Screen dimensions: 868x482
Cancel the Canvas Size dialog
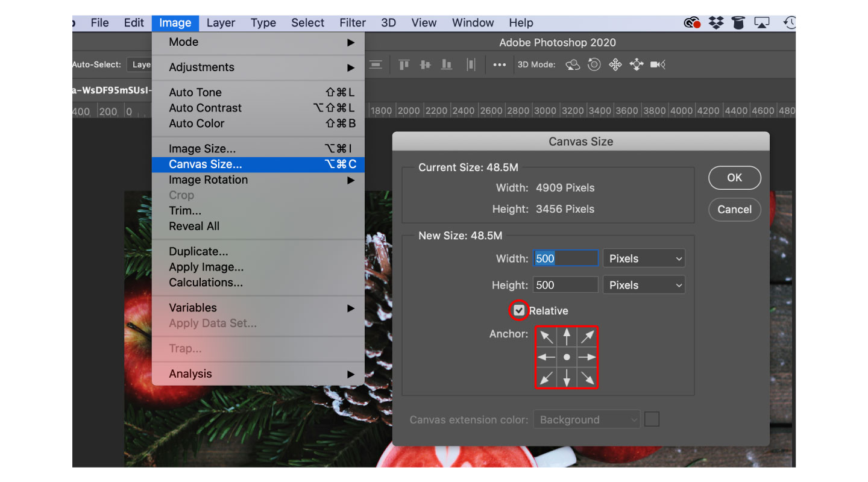click(734, 209)
